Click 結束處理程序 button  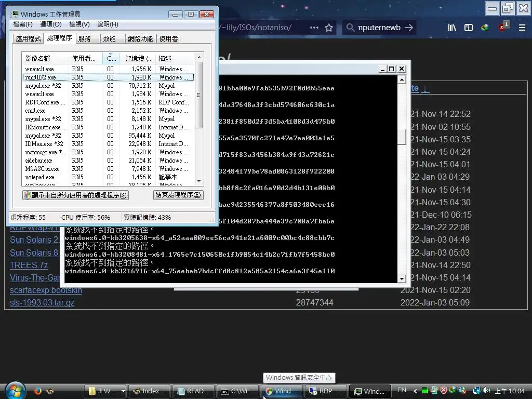pyautogui.click(x=178, y=195)
